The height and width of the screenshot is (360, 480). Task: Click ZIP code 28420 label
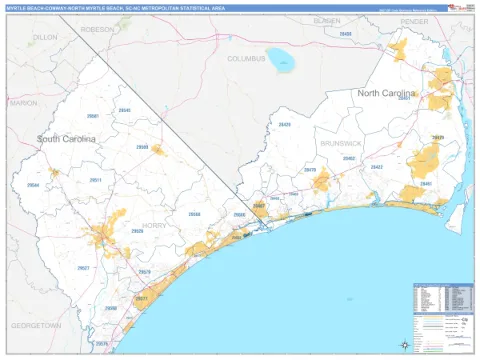coord(285,125)
